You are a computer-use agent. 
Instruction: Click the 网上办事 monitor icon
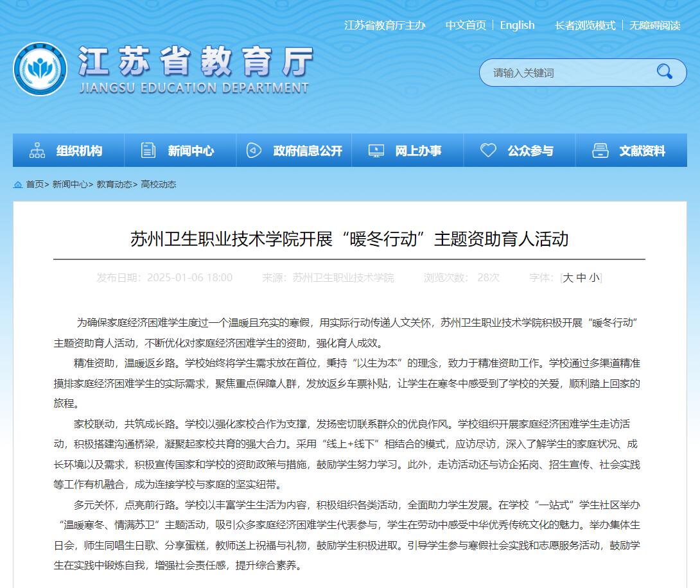376,151
